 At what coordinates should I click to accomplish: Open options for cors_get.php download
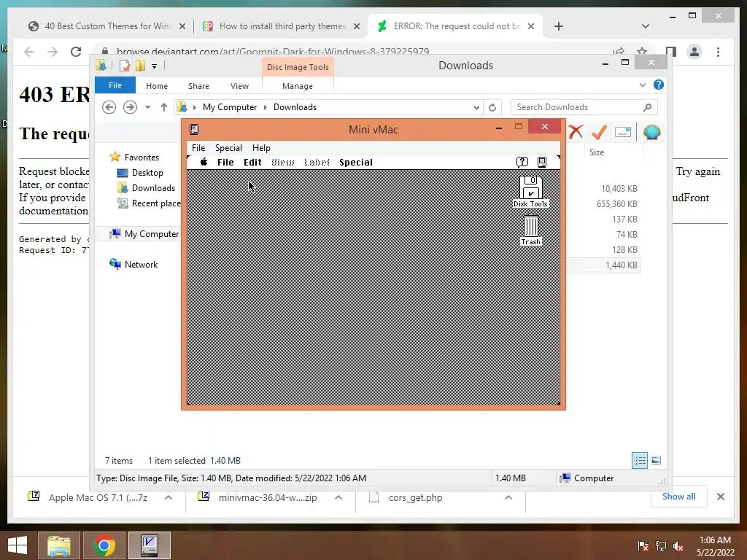coord(508,497)
